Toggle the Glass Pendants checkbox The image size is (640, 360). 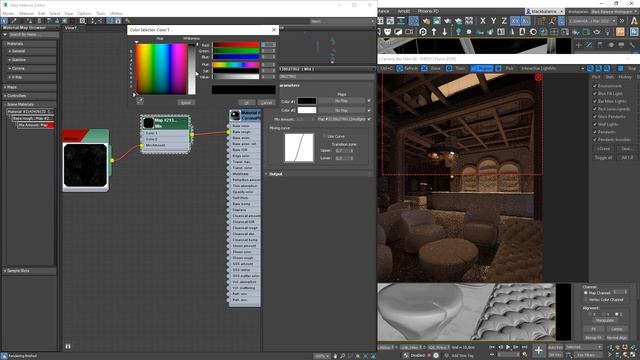click(595, 117)
